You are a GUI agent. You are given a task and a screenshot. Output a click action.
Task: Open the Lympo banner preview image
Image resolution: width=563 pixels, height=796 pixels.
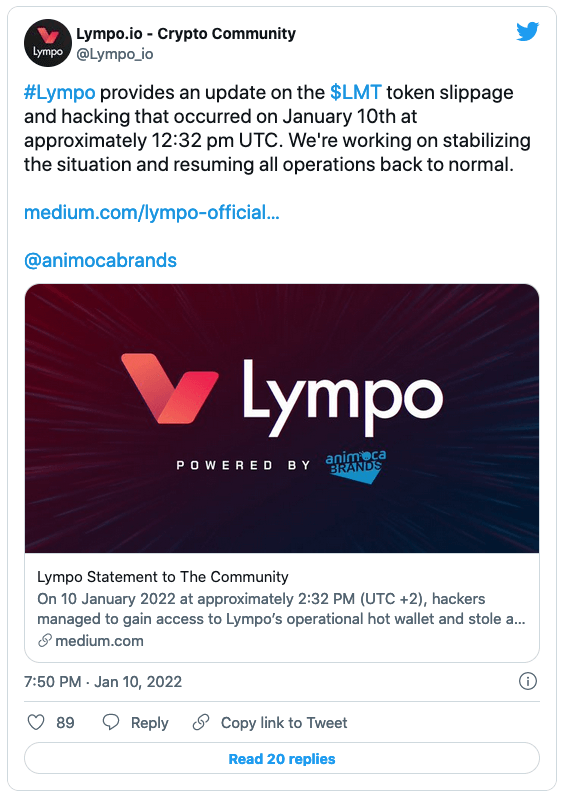282,418
